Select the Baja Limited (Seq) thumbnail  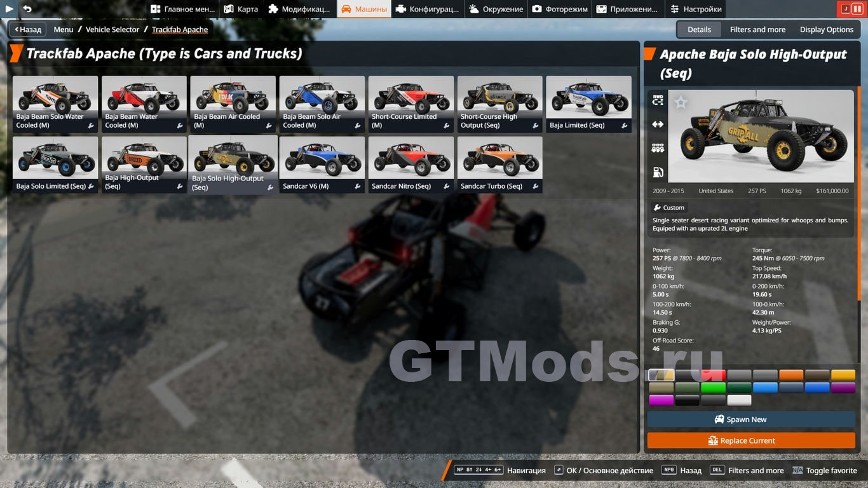[588, 104]
